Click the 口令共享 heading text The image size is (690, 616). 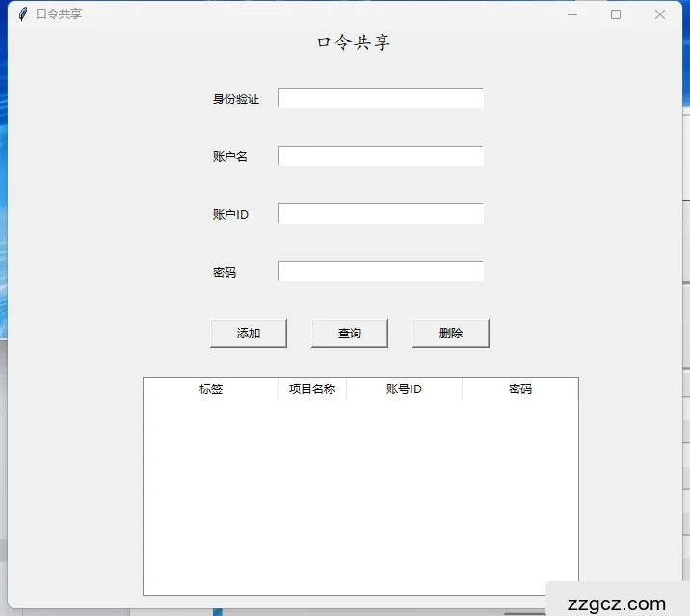click(354, 42)
